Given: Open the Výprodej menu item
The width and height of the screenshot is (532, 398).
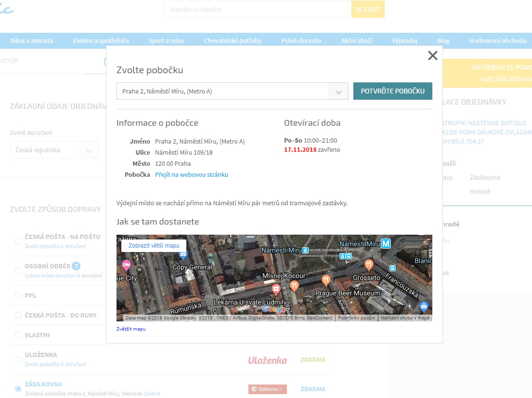Looking at the screenshot, I should click(x=404, y=41).
